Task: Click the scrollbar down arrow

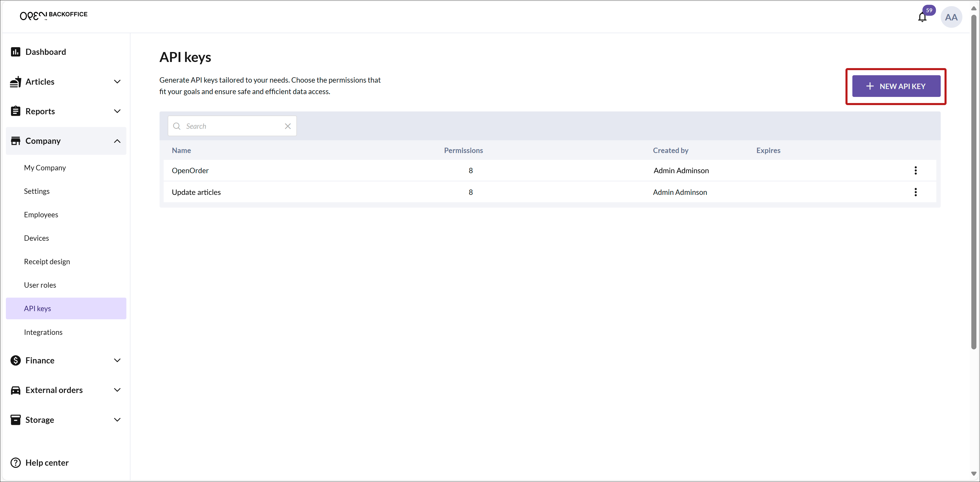Action: [x=974, y=474]
